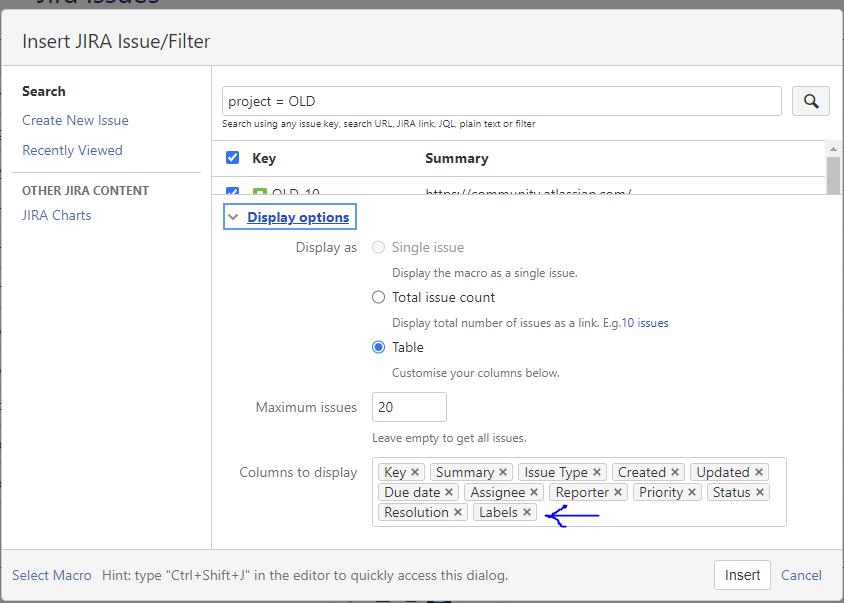Remove the Priority column tag
Viewport: 844px width, 603px height.
[x=692, y=492]
